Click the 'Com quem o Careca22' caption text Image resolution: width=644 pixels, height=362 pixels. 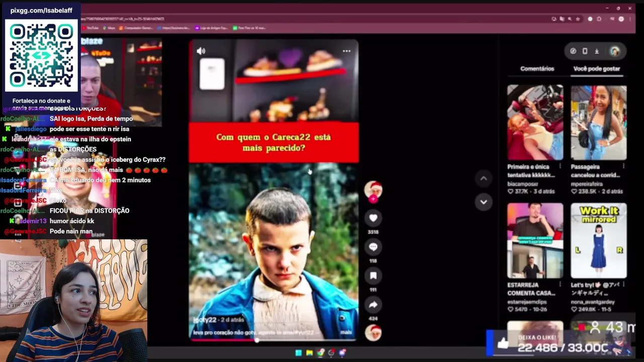pyautogui.click(x=274, y=143)
